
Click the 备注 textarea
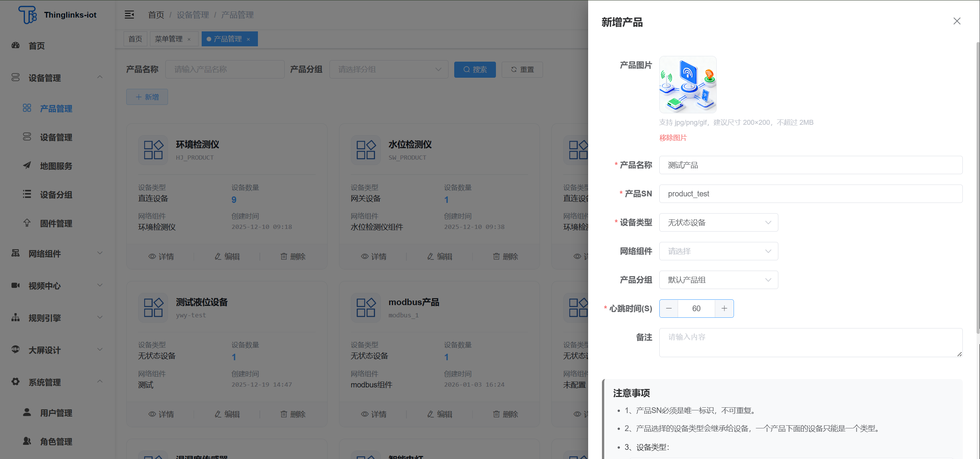(x=810, y=343)
